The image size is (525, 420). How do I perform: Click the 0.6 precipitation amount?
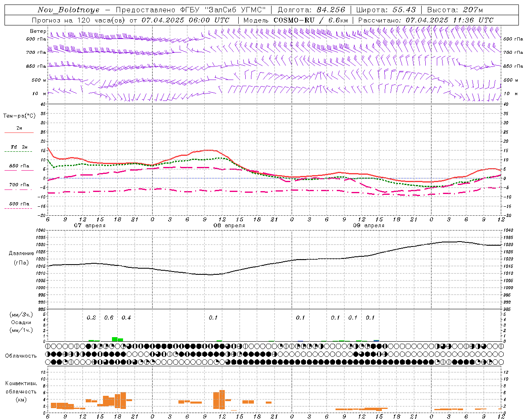click(109, 317)
